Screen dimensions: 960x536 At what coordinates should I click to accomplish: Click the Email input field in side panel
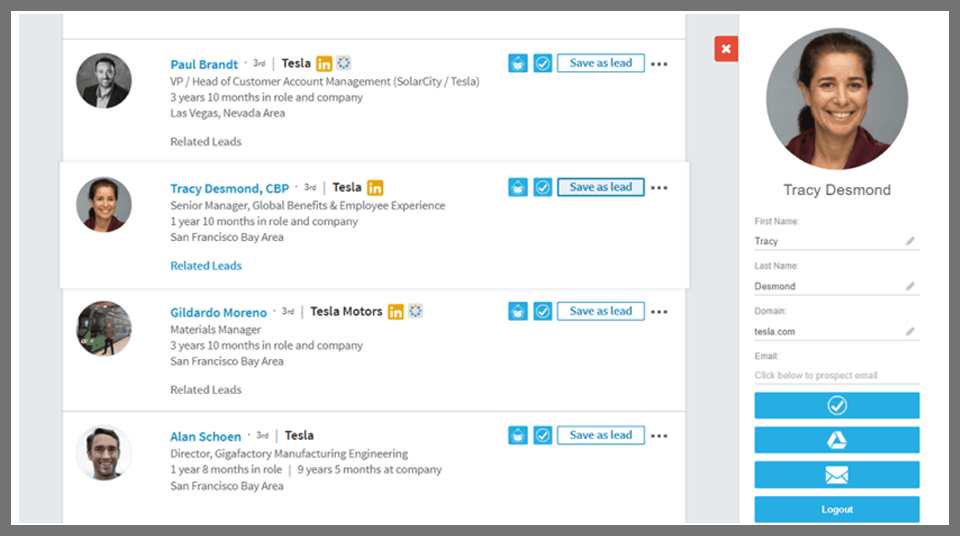click(830, 376)
